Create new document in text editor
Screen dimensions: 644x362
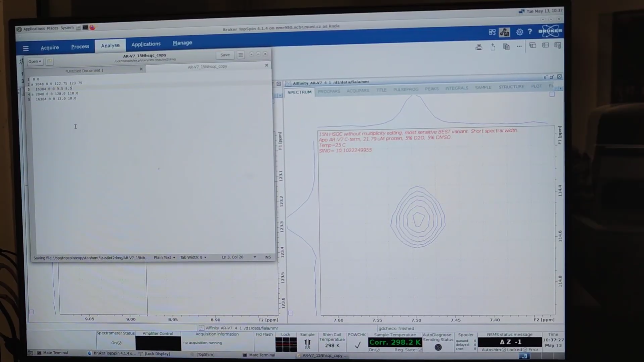50,61
